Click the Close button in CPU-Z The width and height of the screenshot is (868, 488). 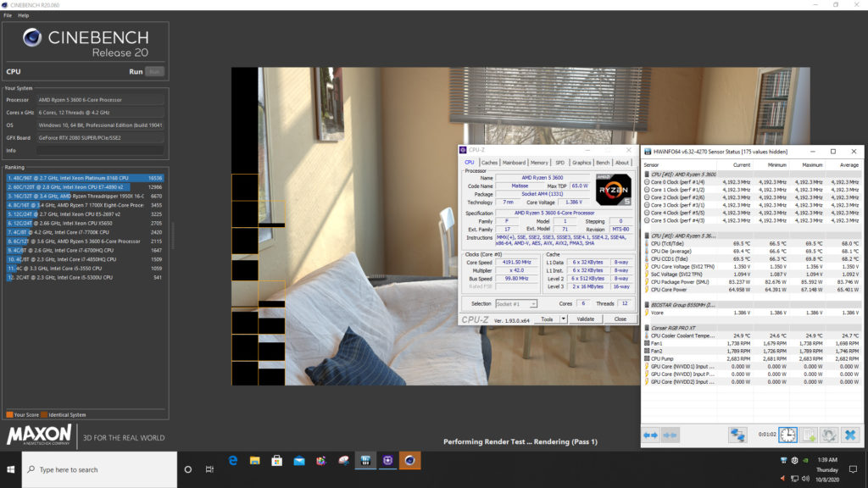620,319
